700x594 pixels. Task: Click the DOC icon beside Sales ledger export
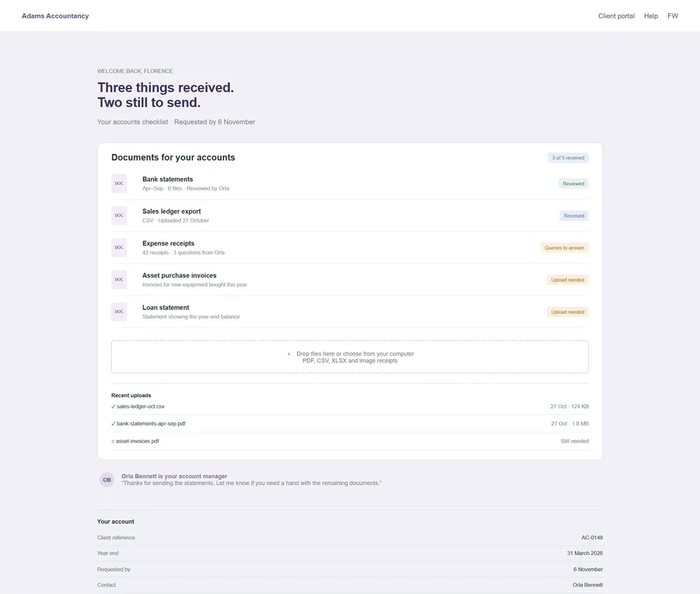(119, 215)
